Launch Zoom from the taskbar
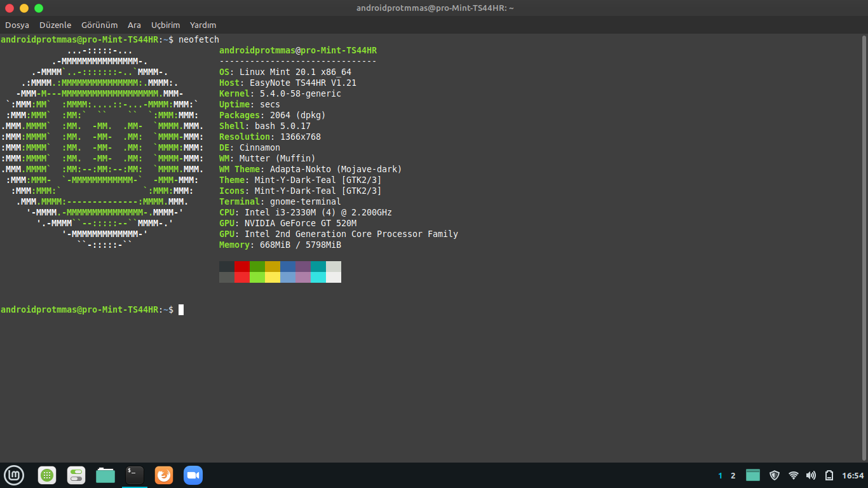Viewport: 868px width, 488px height. [193, 475]
